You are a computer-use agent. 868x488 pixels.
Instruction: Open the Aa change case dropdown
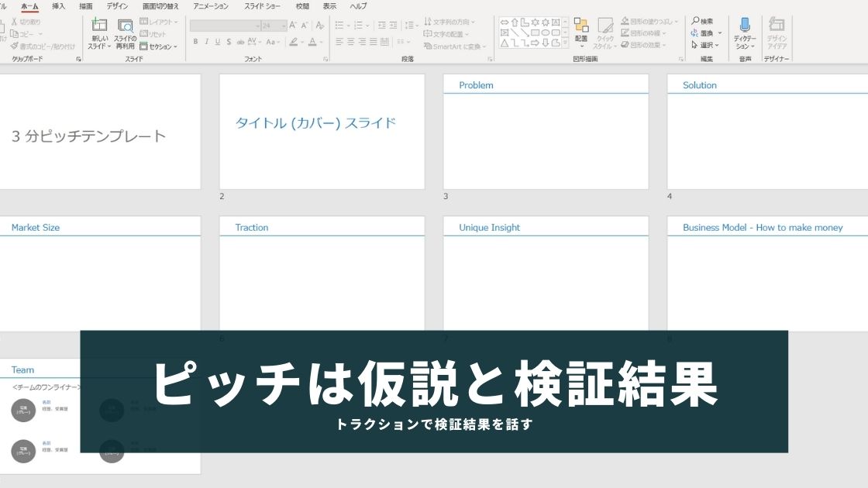[272, 42]
